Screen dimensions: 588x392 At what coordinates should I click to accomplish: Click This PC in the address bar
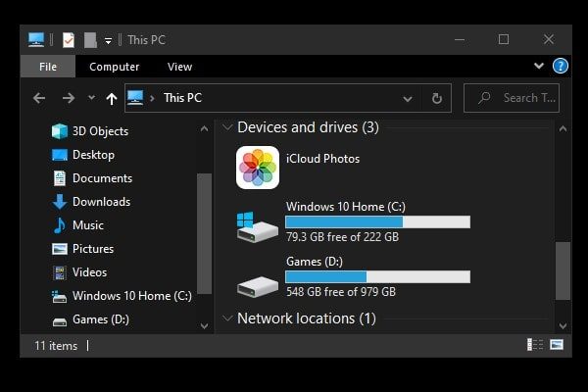click(182, 98)
